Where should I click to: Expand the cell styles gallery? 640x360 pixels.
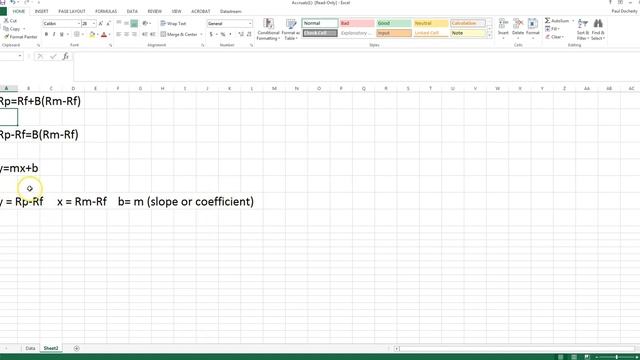tap(489, 36)
